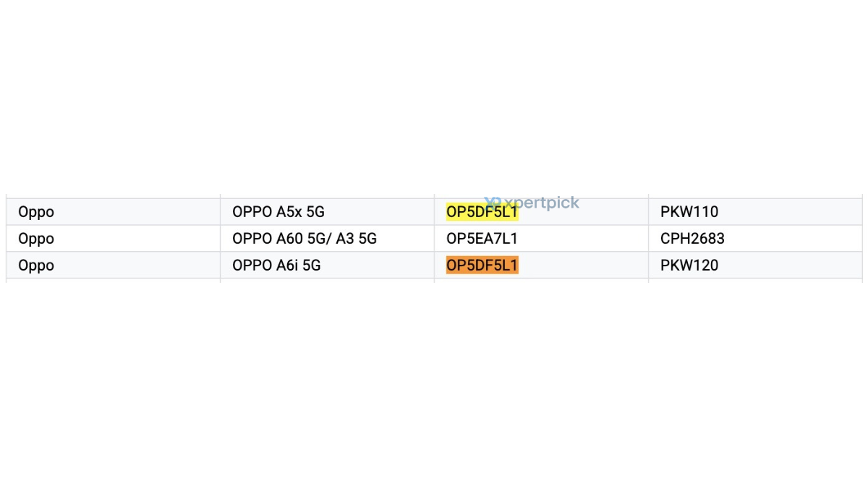This screenshot has height=492, width=868.
Task: Select the OP5EA7L1 cell
Action: (x=541, y=239)
